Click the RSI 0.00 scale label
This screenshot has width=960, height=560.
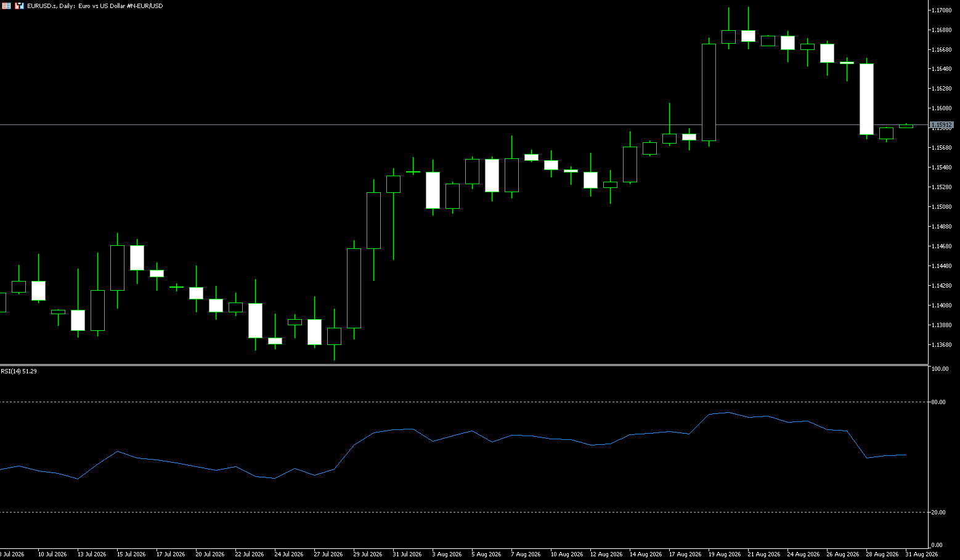(x=937, y=545)
